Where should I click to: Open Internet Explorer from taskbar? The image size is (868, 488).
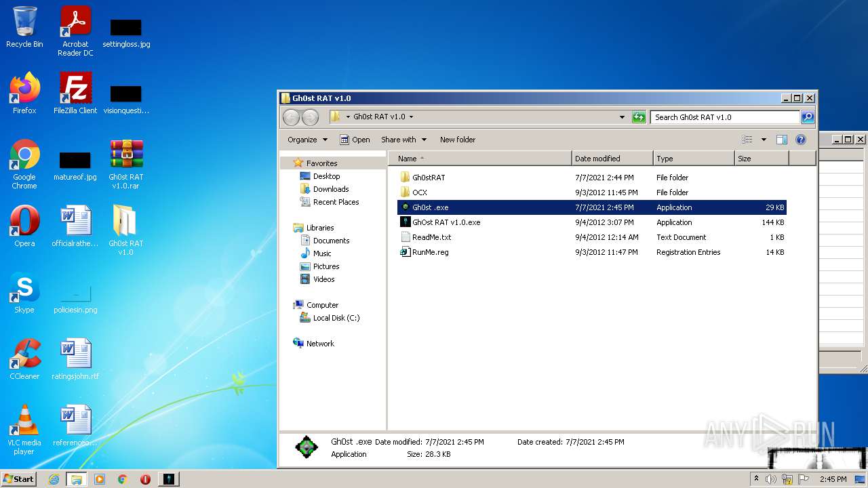click(x=54, y=479)
